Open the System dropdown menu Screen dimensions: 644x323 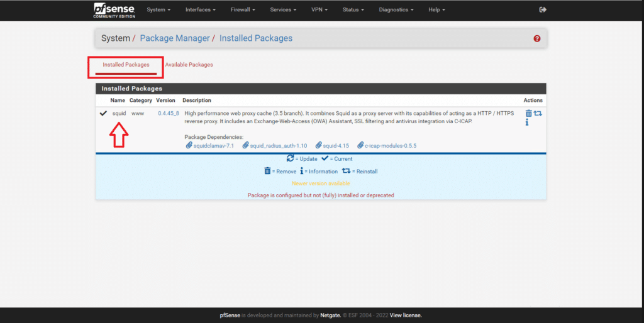coord(158,10)
